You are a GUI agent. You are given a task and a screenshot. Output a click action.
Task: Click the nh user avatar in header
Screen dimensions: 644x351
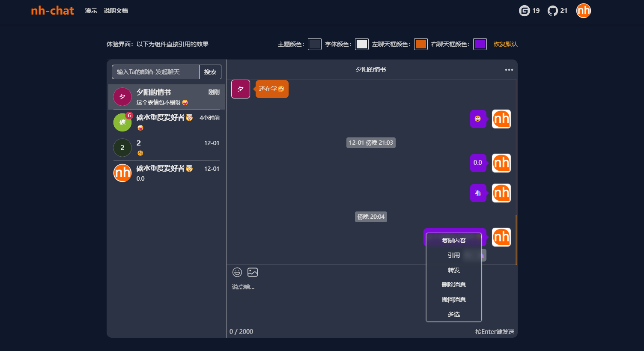pos(583,11)
